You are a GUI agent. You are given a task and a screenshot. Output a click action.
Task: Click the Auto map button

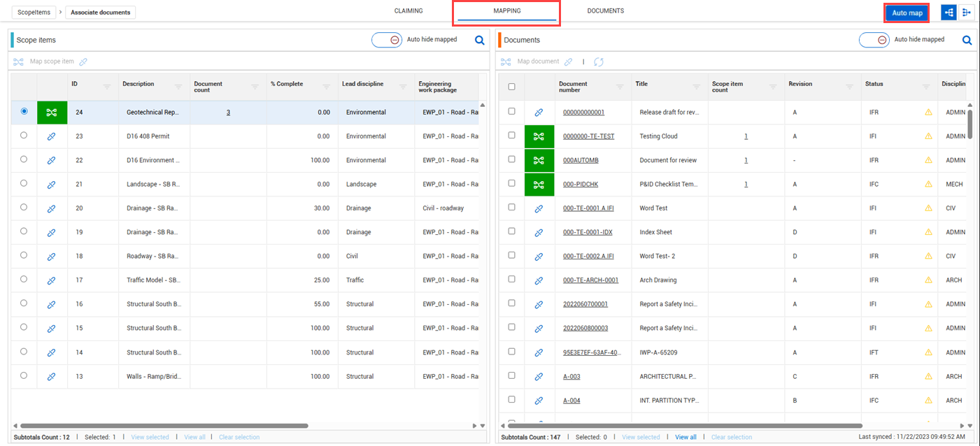(x=907, y=13)
